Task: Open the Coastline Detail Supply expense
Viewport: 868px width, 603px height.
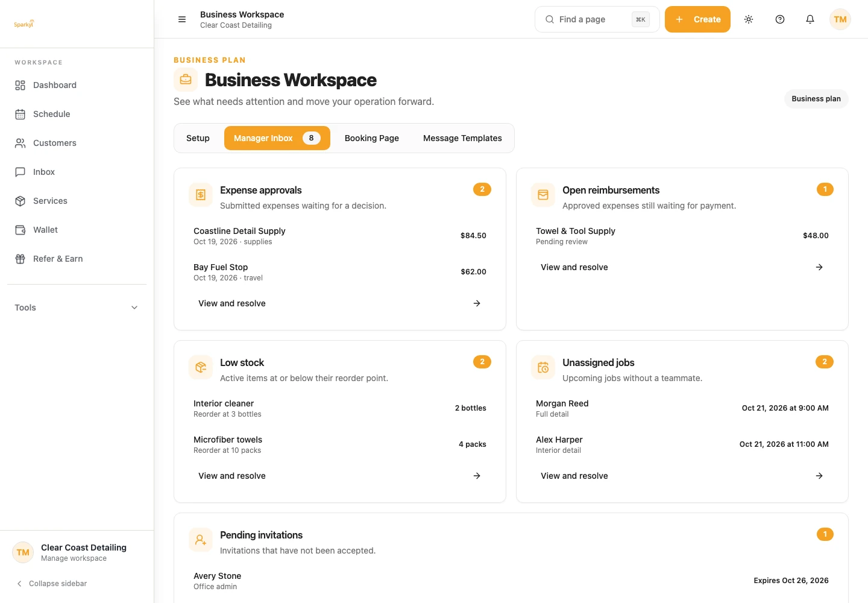Action: coord(340,236)
